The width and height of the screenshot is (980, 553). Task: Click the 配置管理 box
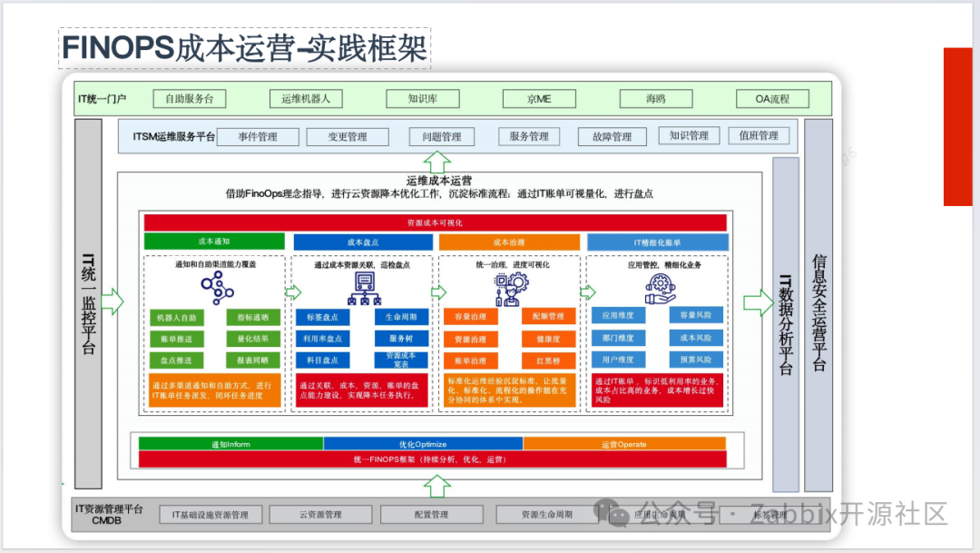click(x=432, y=515)
